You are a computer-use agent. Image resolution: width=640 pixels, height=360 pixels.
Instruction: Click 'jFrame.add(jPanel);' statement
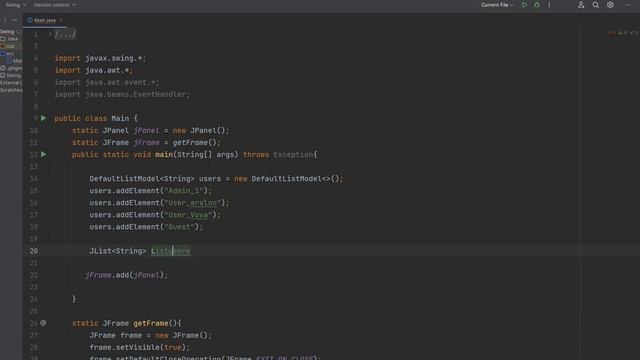click(127, 275)
